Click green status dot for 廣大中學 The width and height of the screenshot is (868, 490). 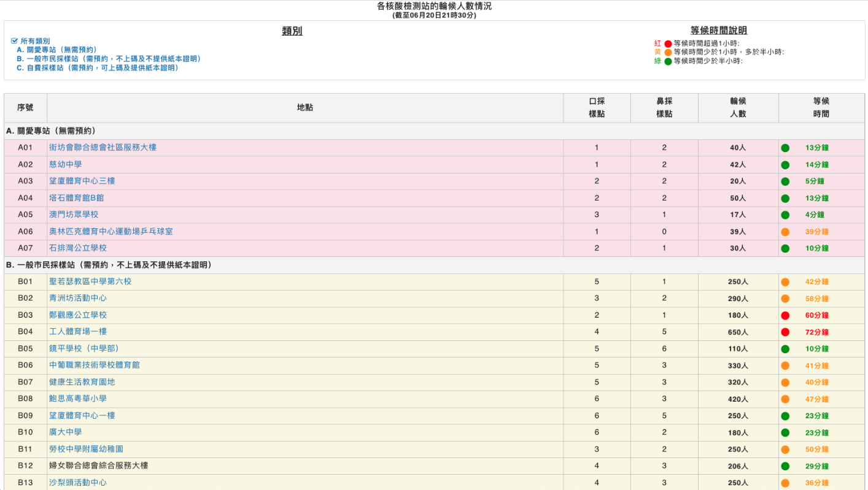point(785,433)
